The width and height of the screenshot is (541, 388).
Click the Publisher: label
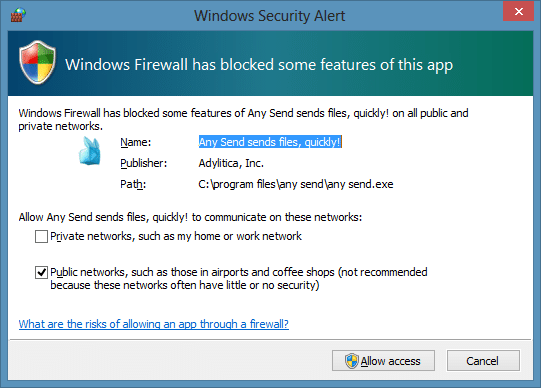coord(144,163)
